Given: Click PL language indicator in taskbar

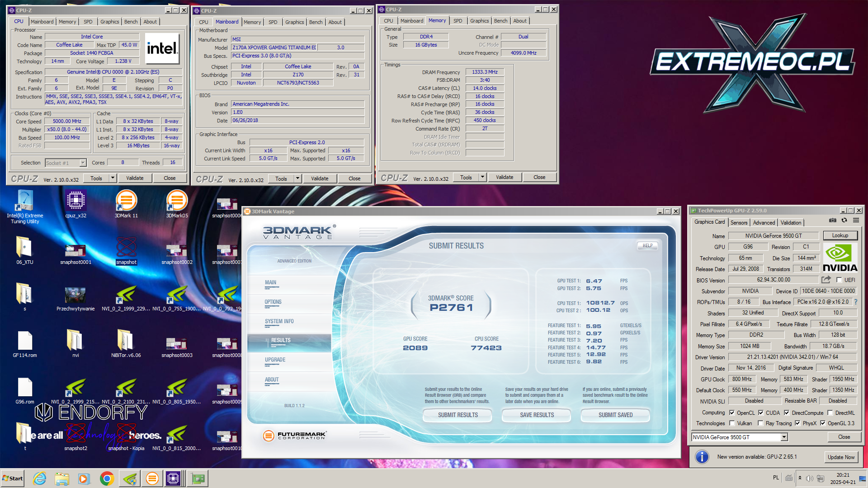Looking at the screenshot, I should 776,478.
